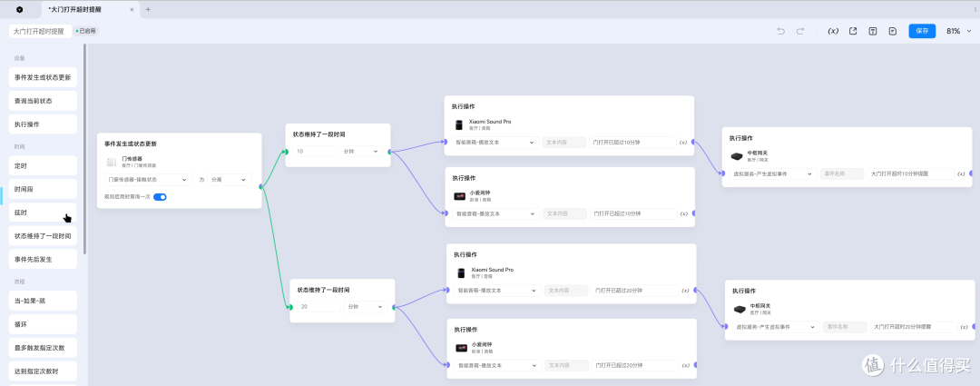This screenshot has width=980, height=386.
Task: Click Xiaomi Sound Pro icon in 20分钟 node
Action: [461, 272]
